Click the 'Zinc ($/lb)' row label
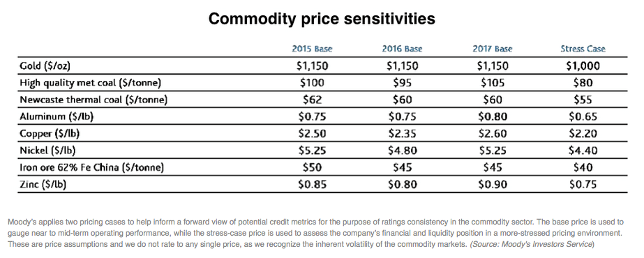 tap(43, 185)
